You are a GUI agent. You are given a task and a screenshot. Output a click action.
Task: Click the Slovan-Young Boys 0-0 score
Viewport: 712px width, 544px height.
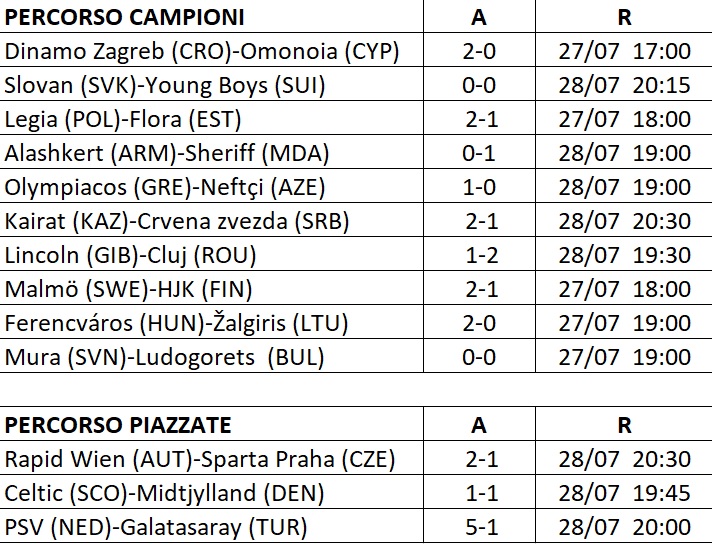479,85
